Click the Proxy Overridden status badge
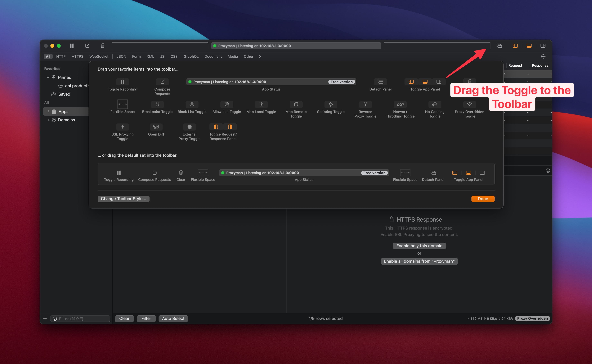This screenshot has width=592, height=364. [532, 318]
